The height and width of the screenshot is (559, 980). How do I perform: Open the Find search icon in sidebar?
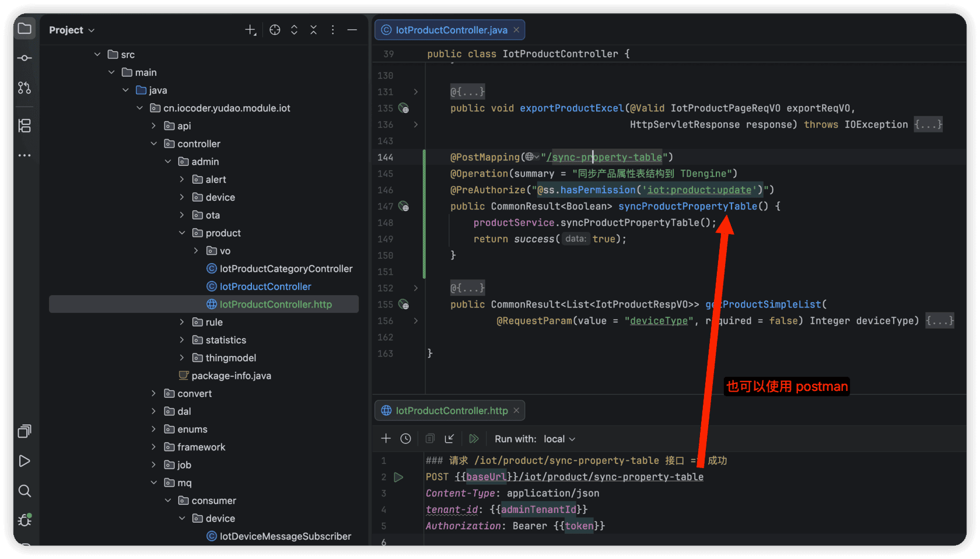point(24,491)
